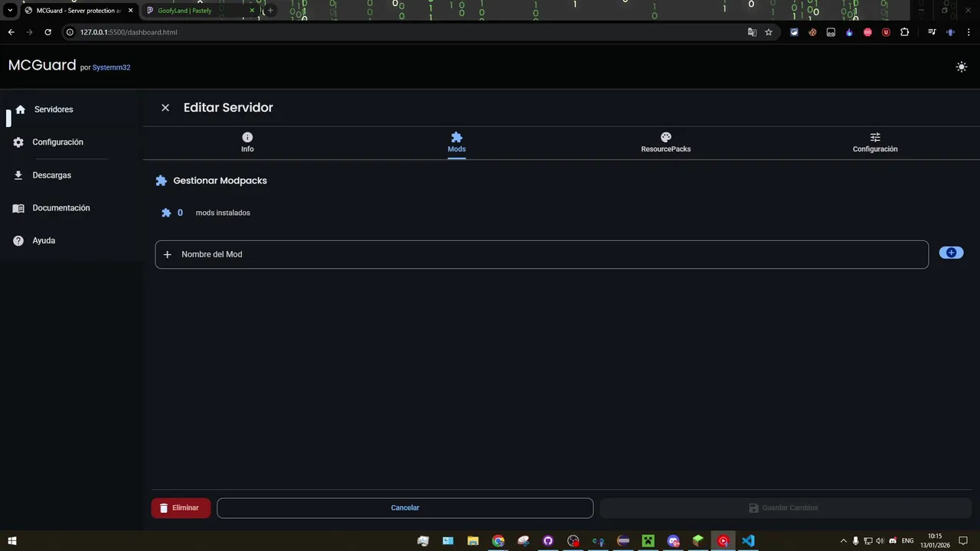Open the Minecraft creeper taskbar icon
Viewport: 980px width, 551px height.
pyautogui.click(x=648, y=541)
